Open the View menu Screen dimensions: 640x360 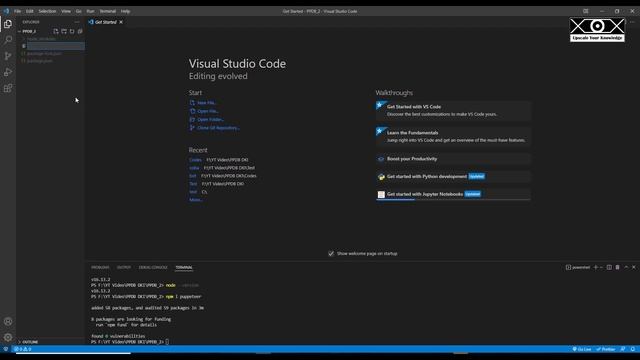pyautogui.click(x=66, y=11)
